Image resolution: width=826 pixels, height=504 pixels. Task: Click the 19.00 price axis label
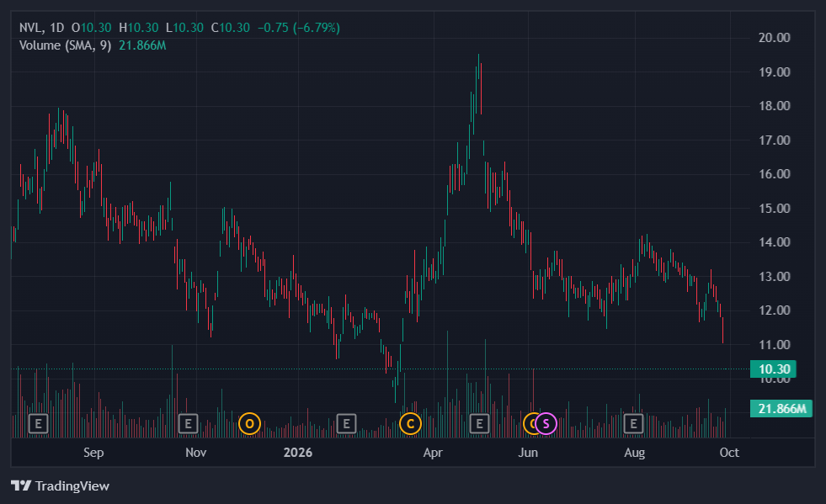click(775, 72)
